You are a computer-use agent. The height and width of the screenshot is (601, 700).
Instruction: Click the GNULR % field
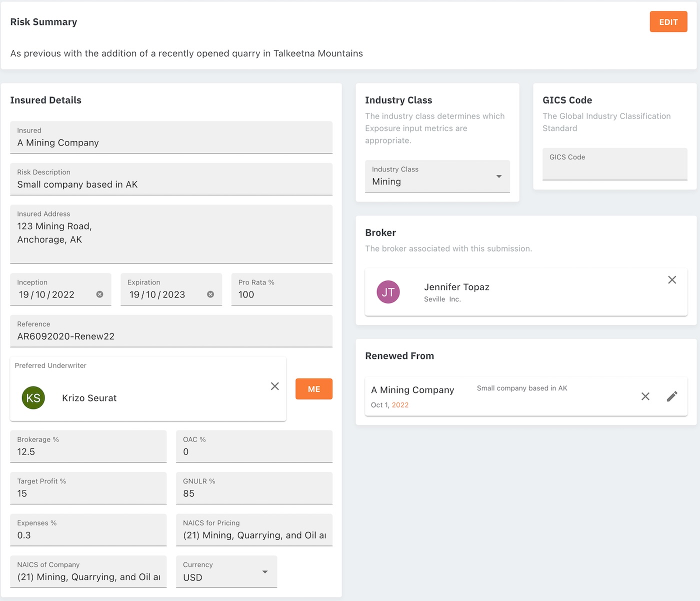point(254,488)
